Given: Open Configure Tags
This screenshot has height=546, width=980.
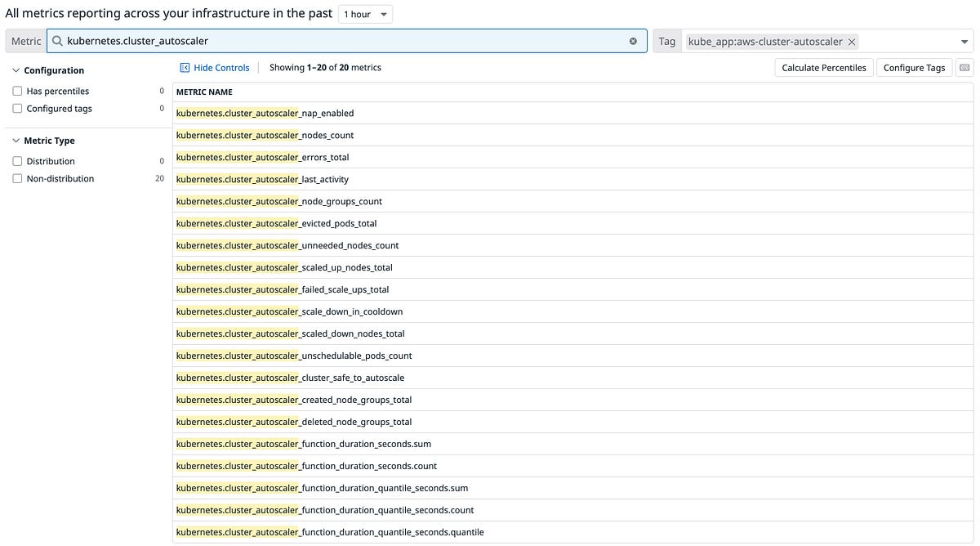Looking at the screenshot, I should [914, 67].
